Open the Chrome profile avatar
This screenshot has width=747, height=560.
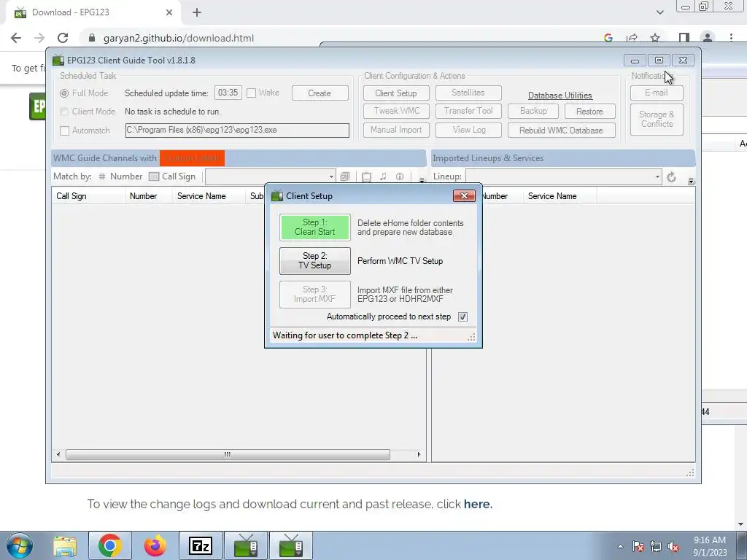coord(708,38)
